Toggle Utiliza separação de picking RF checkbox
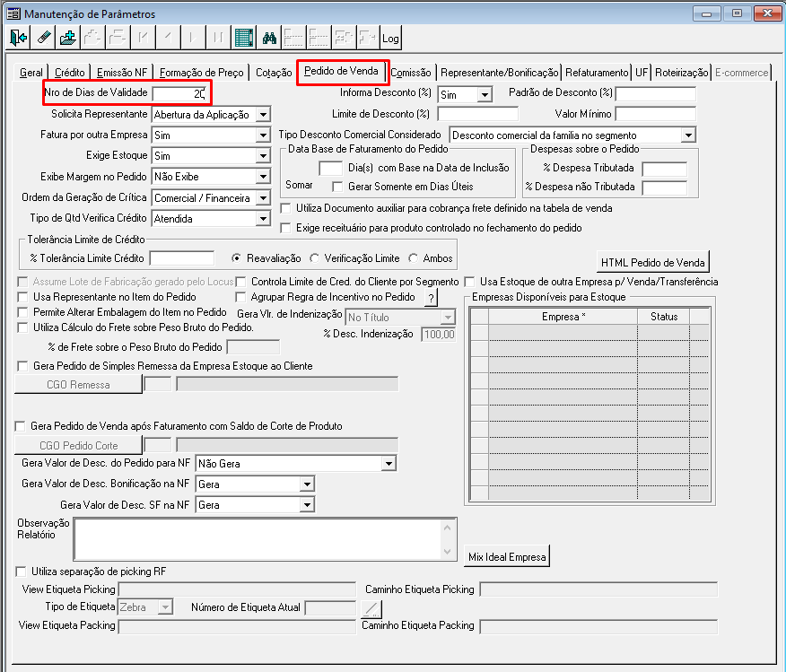 (21, 572)
